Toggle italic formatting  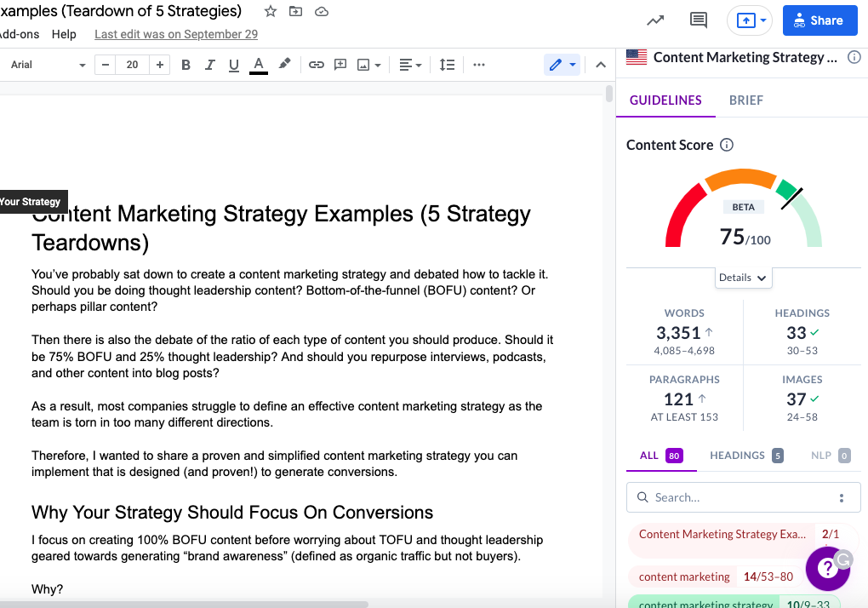pyautogui.click(x=210, y=65)
